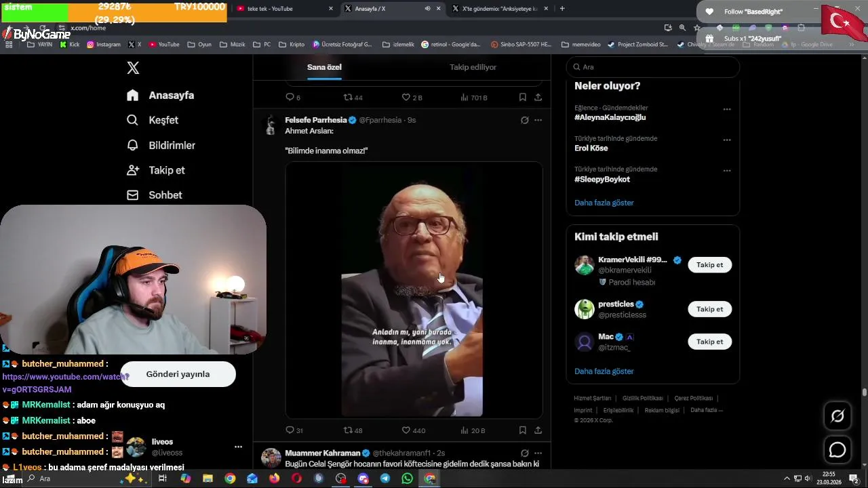Screen dimensions: 868x488
Task: Open the floating Grok button
Action: 837,416
